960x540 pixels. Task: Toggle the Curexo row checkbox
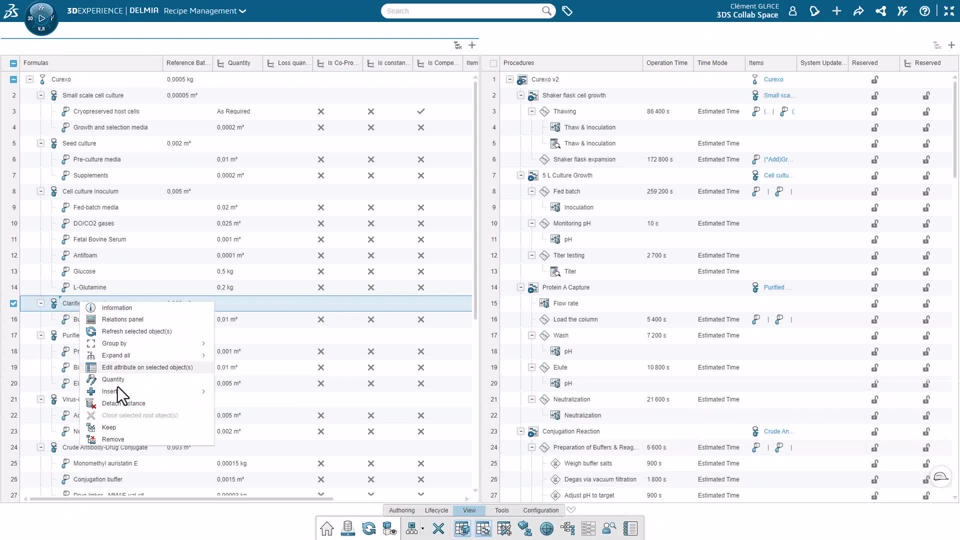point(13,79)
